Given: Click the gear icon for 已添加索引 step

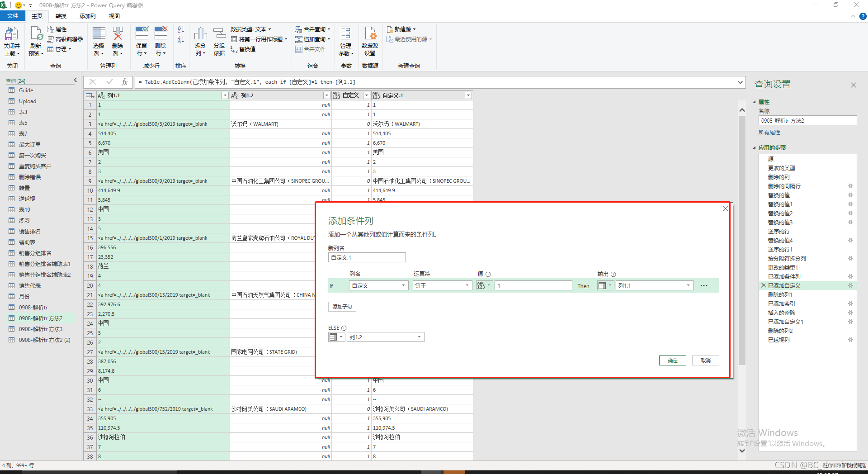Looking at the screenshot, I should coord(850,304).
